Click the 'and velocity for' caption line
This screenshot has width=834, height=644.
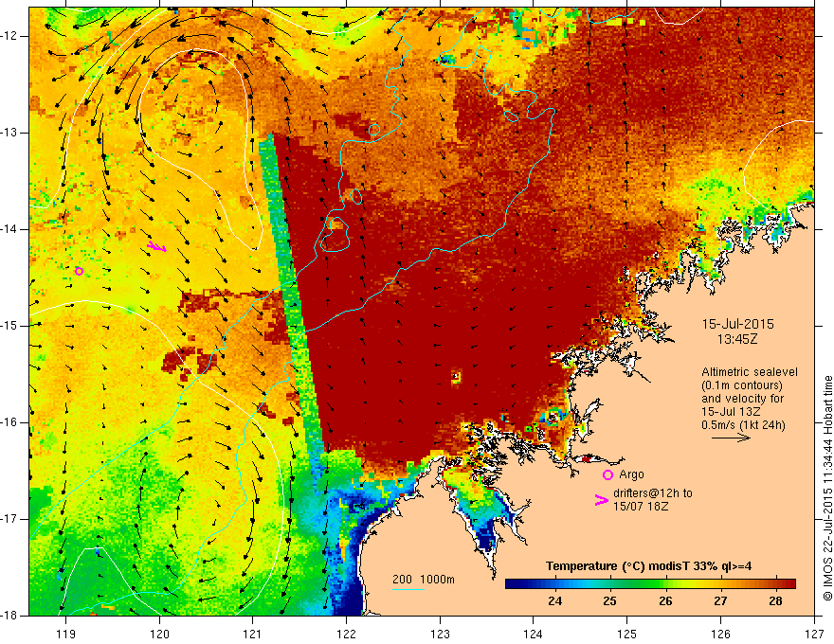742,399
